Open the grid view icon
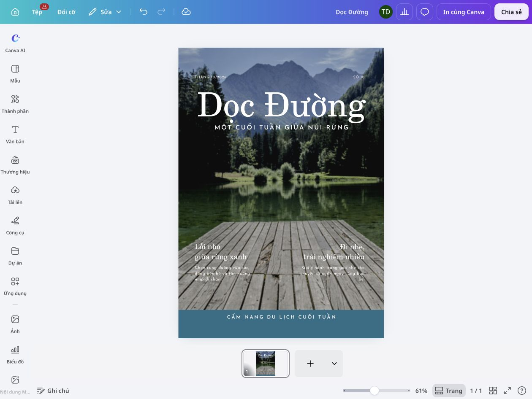The width and height of the screenshot is (532, 399). click(x=493, y=391)
